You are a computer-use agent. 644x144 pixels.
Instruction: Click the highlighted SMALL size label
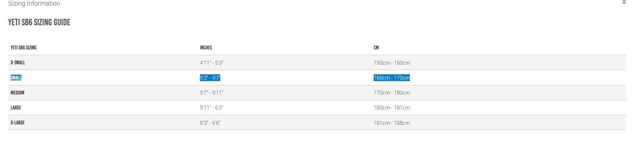tap(16, 78)
